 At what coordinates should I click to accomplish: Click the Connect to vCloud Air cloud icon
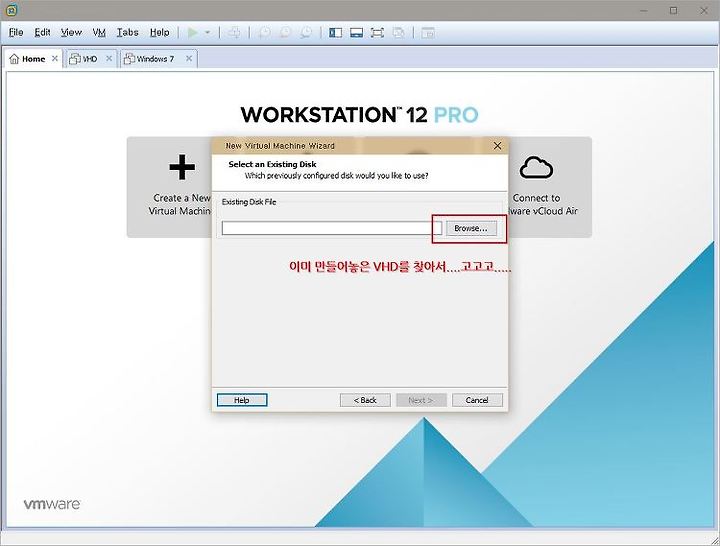coord(536,167)
